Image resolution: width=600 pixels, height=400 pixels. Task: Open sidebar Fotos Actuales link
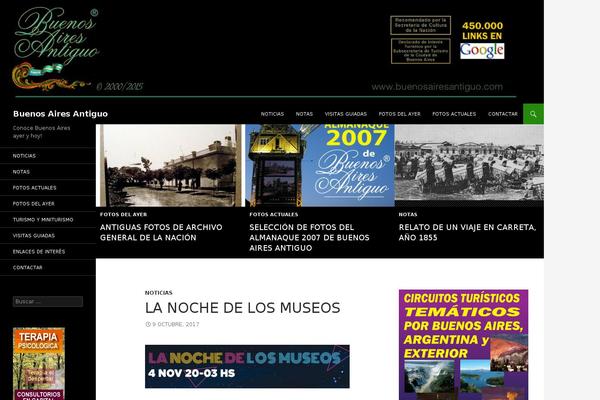pos(34,188)
